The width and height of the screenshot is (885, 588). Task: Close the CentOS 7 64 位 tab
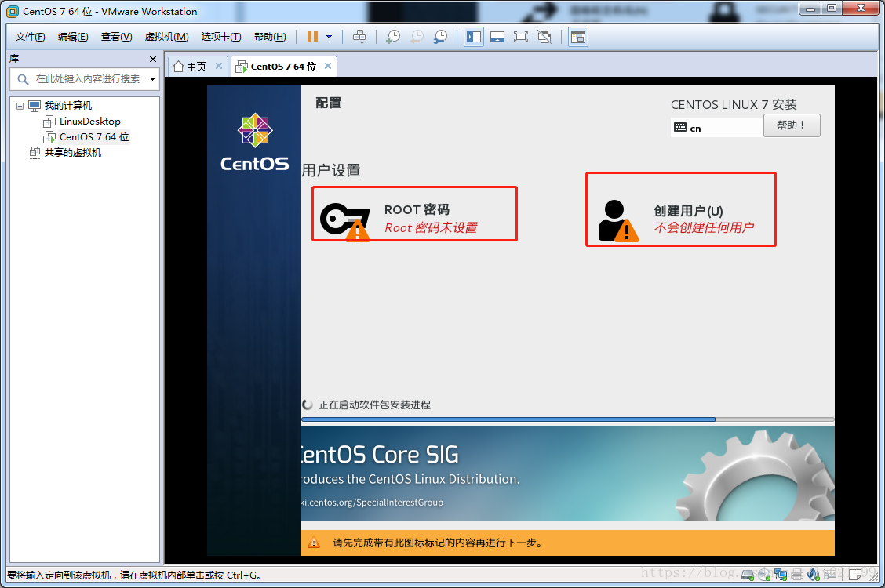coord(328,66)
